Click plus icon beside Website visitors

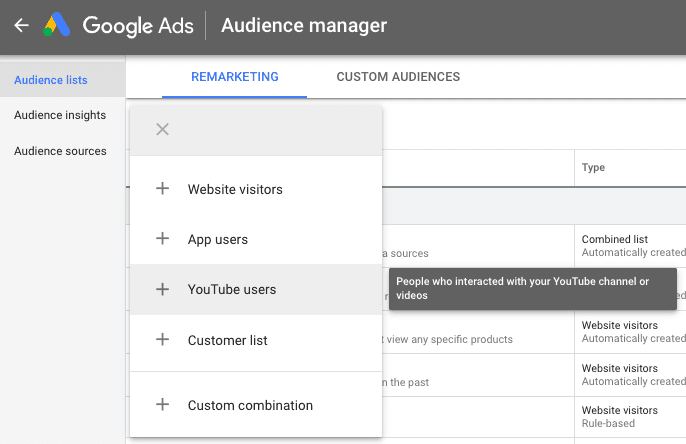pyautogui.click(x=163, y=189)
